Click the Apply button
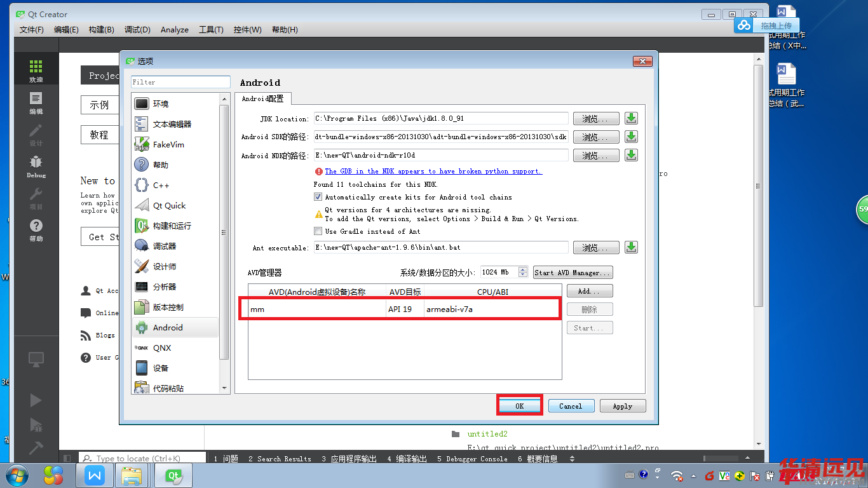Image resolution: width=868 pixels, height=488 pixels. [x=622, y=406]
